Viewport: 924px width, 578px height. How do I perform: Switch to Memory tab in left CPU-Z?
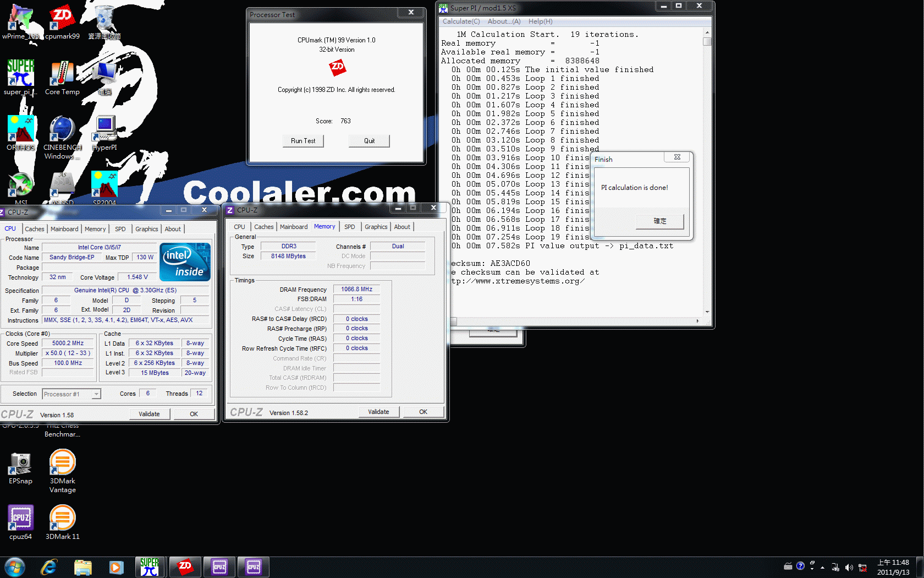click(x=95, y=229)
